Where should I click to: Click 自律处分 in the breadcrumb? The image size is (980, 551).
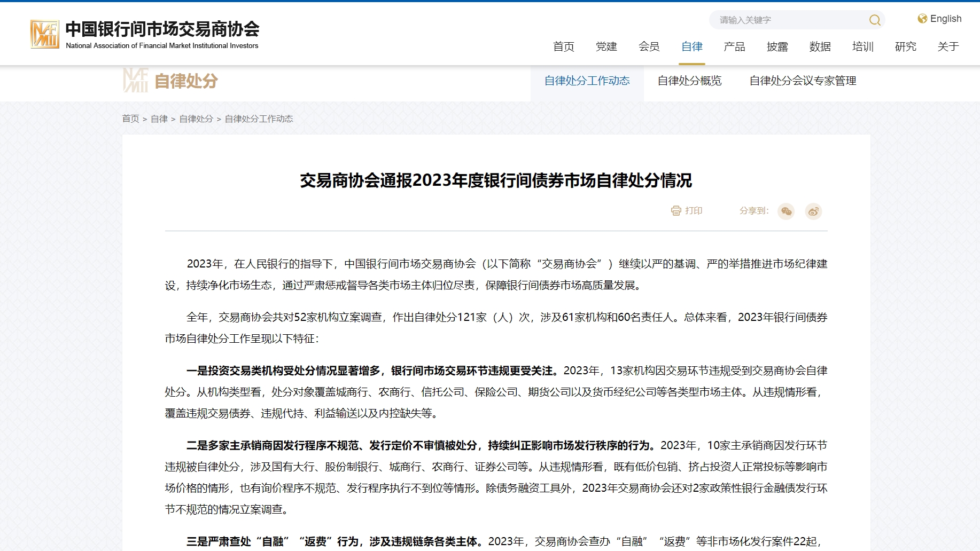click(196, 119)
